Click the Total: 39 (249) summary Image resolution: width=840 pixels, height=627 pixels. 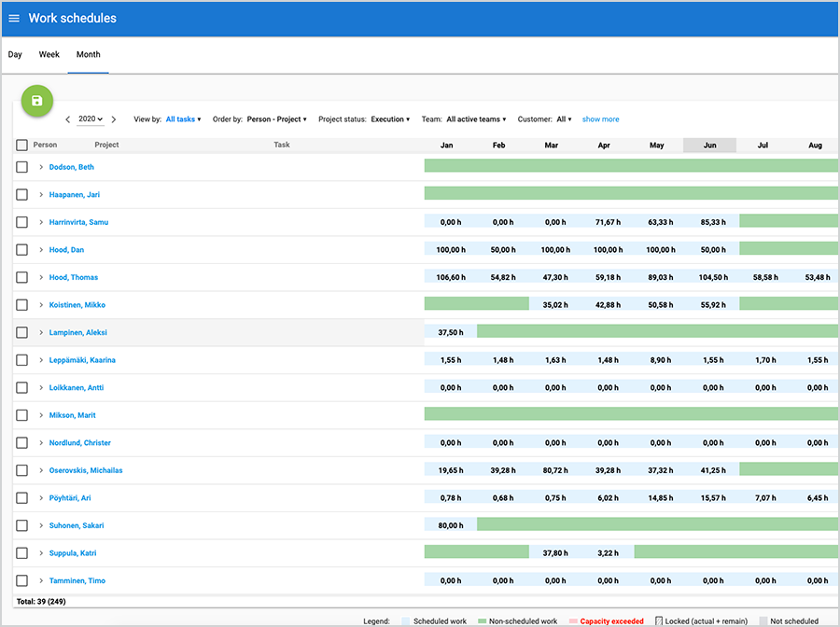click(41, 601)
